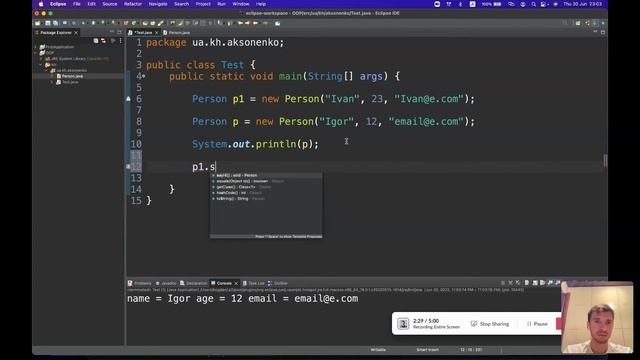Open the Outline view tab
This screenshot has width=640, height=360.
coord(278,283)
